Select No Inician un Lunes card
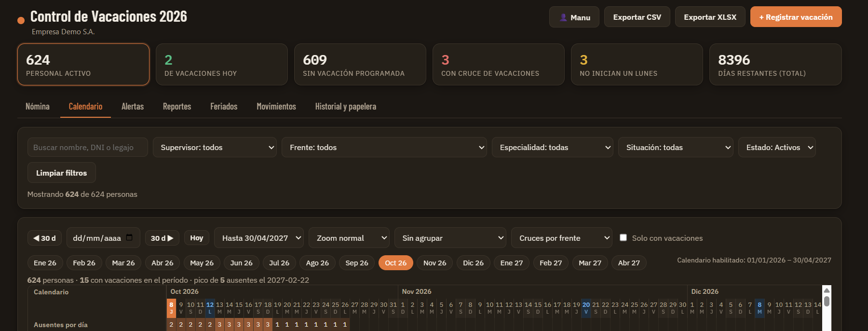 [x=637, y=65]
